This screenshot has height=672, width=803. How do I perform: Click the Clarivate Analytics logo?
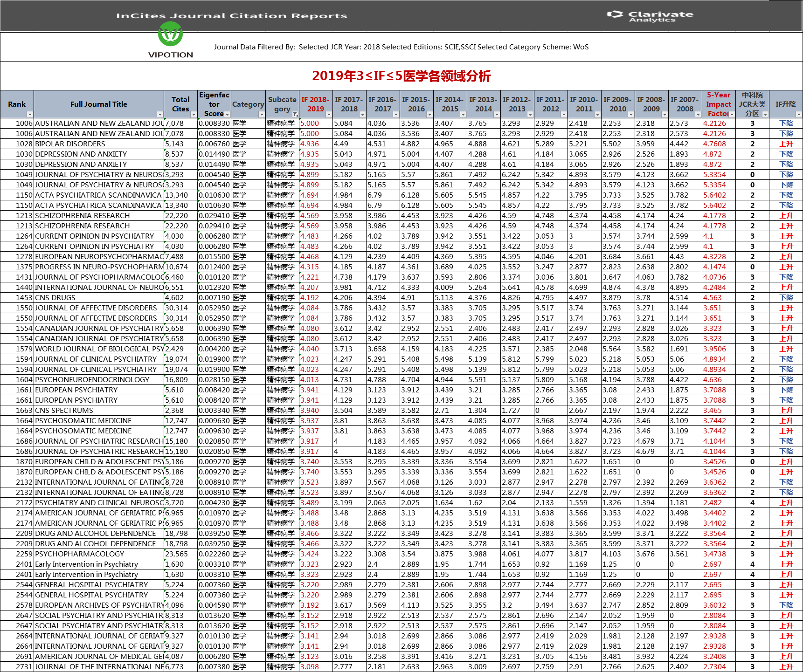[650, 16]
